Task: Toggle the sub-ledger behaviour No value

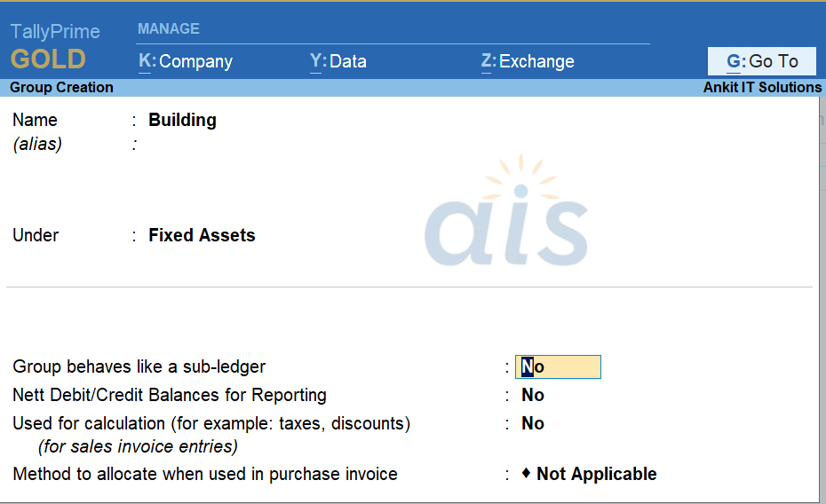Action: pos(558,367)
